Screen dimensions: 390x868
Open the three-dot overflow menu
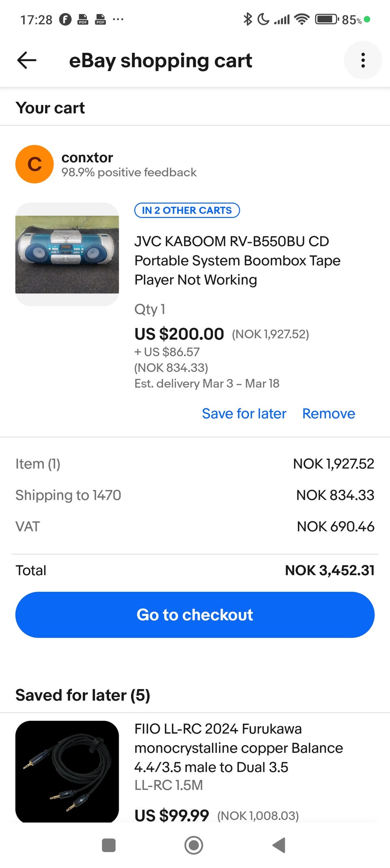pos(363,60)
